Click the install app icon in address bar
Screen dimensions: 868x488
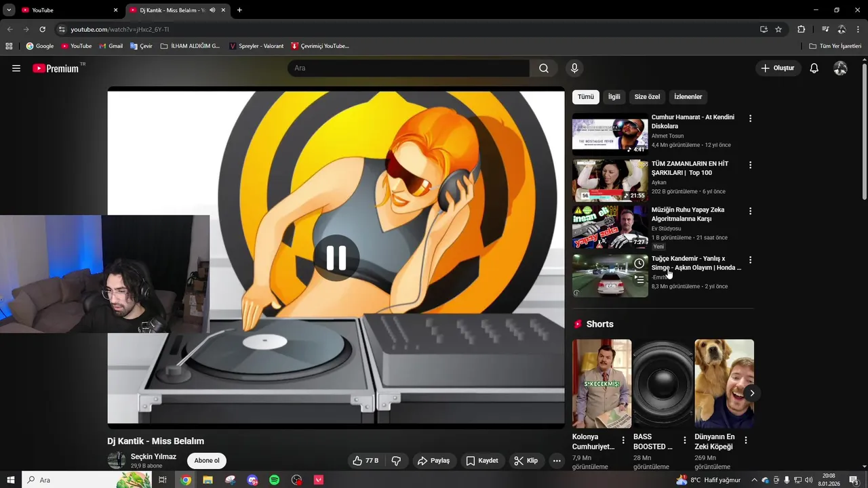764,29
